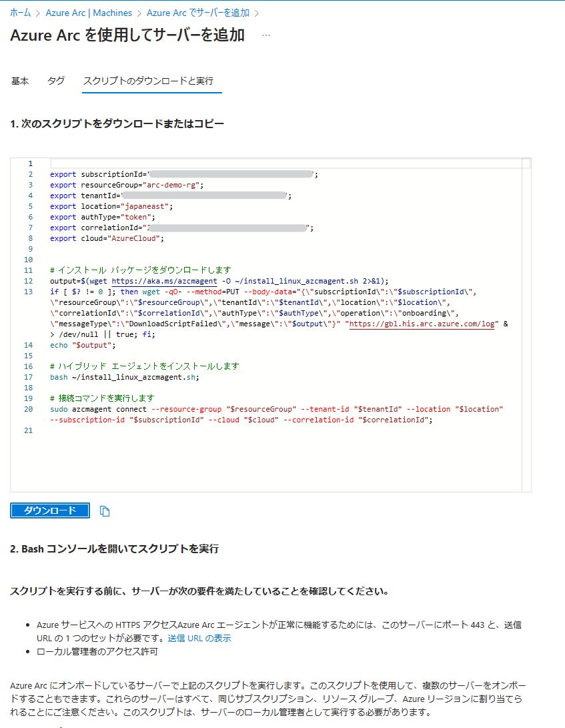Image resolution: width=565 pixels, height=728 pixels.
Task: Open the ellipsis more options menu by title
Action: (x=266, y=35)
